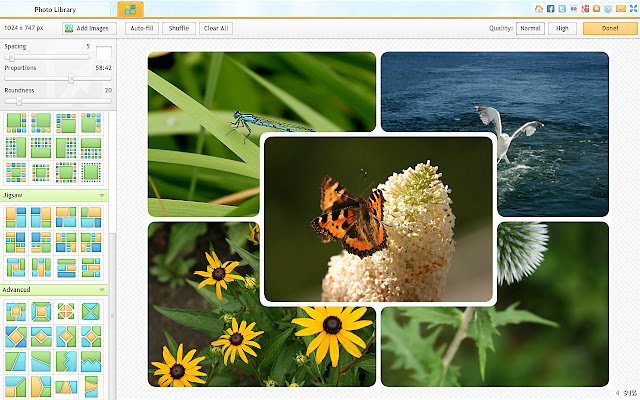The width and height of the screenshot is (640, 400).
Task: Select the center butterfly photo
Action: 378,219
